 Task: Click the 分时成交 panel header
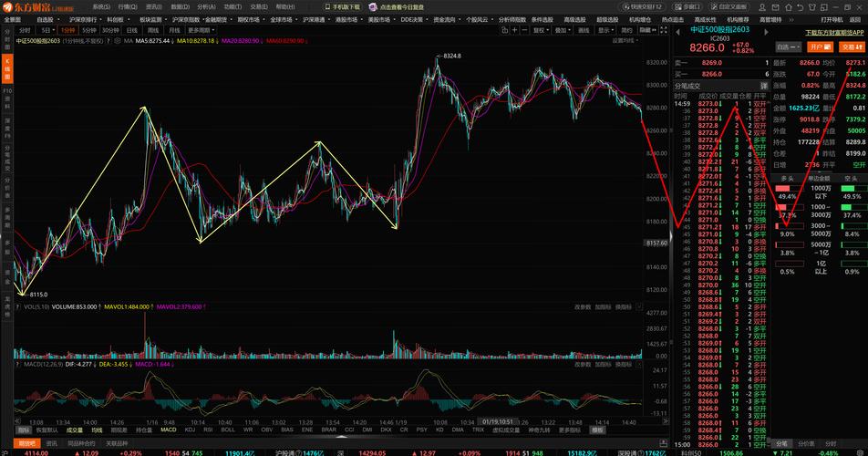[688, 86]
